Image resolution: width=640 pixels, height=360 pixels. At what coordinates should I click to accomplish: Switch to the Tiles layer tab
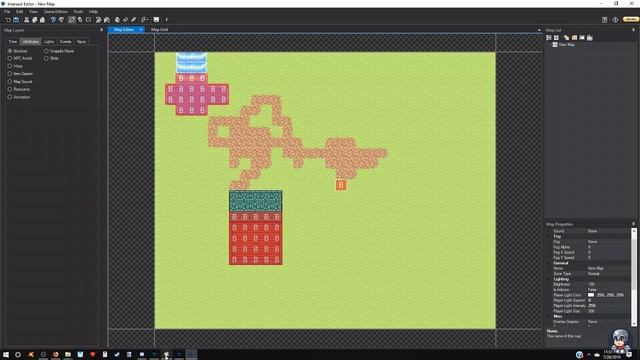13,42
